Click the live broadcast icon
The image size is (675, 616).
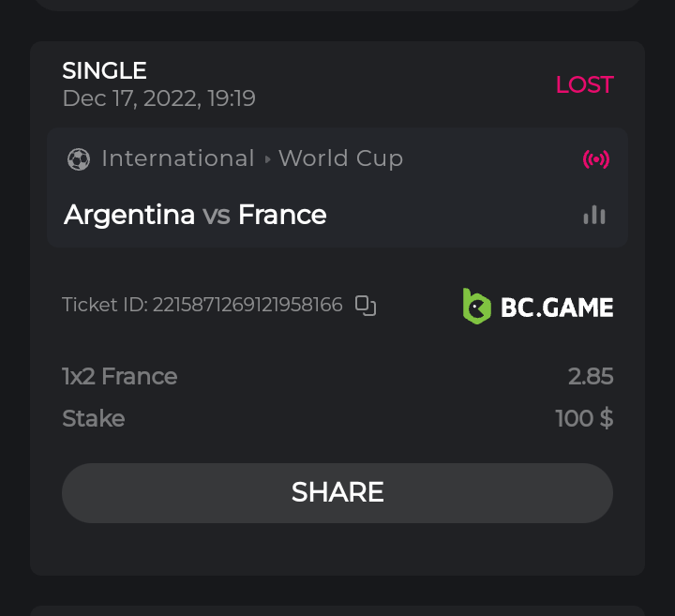click(x=595, y=159)
